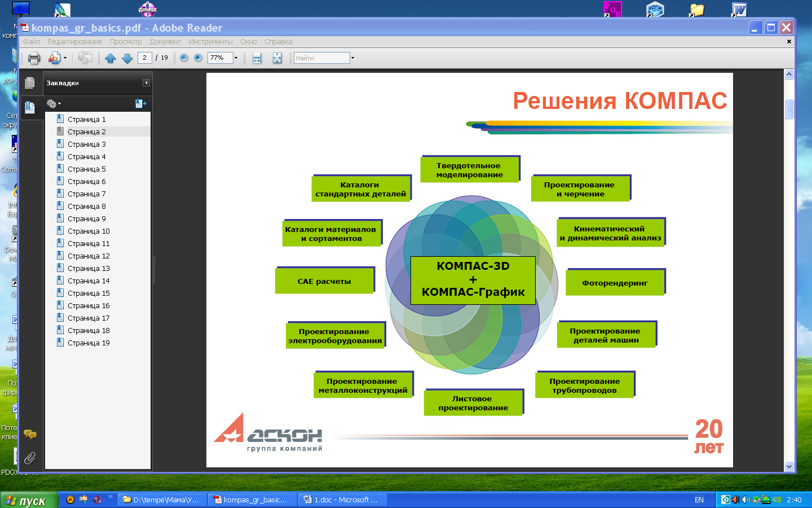Zoom out with the minus icon

pos(184,58)
